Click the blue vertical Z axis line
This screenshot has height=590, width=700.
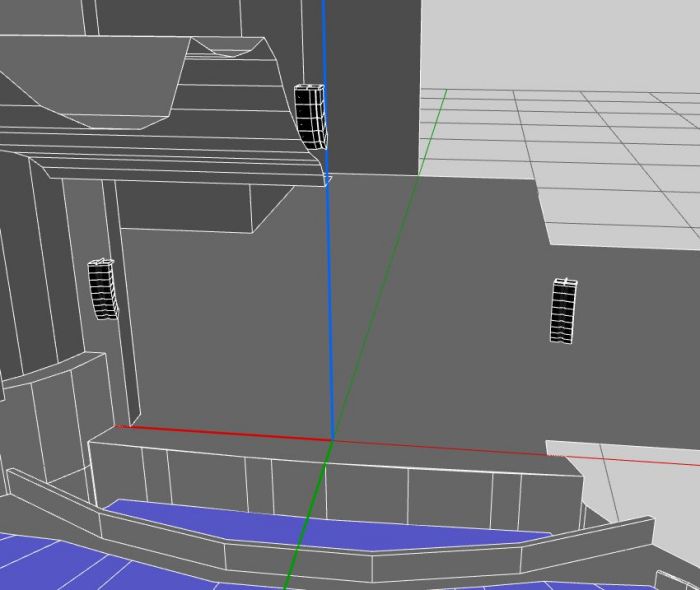[x=328, y=300]
